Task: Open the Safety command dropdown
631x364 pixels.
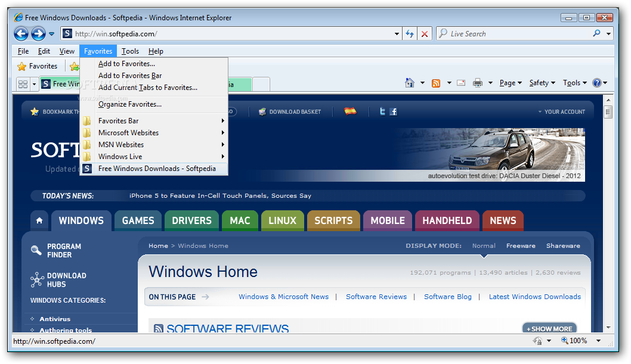Action: (542, 83)
